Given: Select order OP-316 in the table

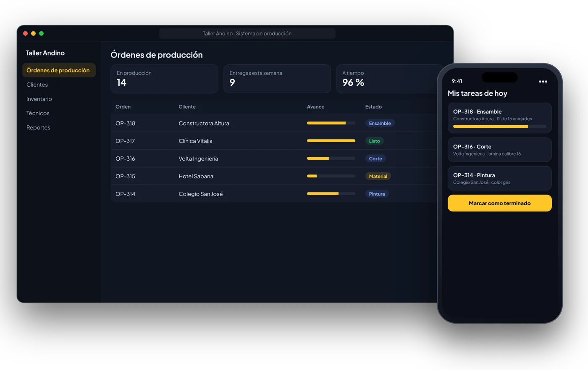Looking at the screenshot, I should click(125, 159).
